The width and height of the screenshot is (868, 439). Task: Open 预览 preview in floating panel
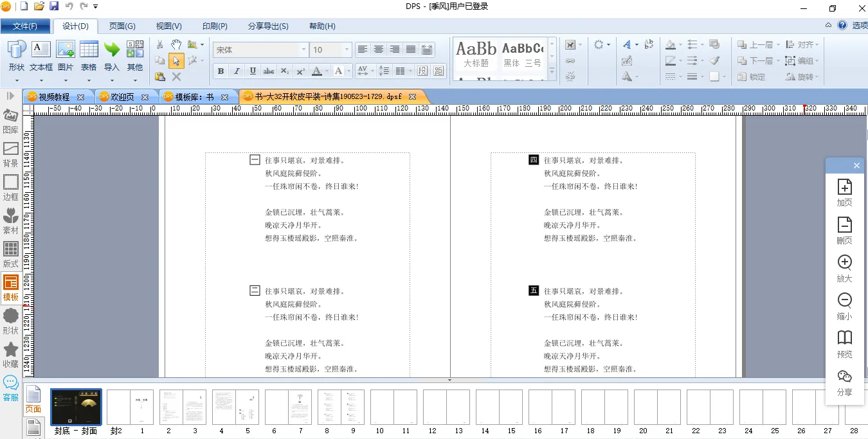[844, 344]
